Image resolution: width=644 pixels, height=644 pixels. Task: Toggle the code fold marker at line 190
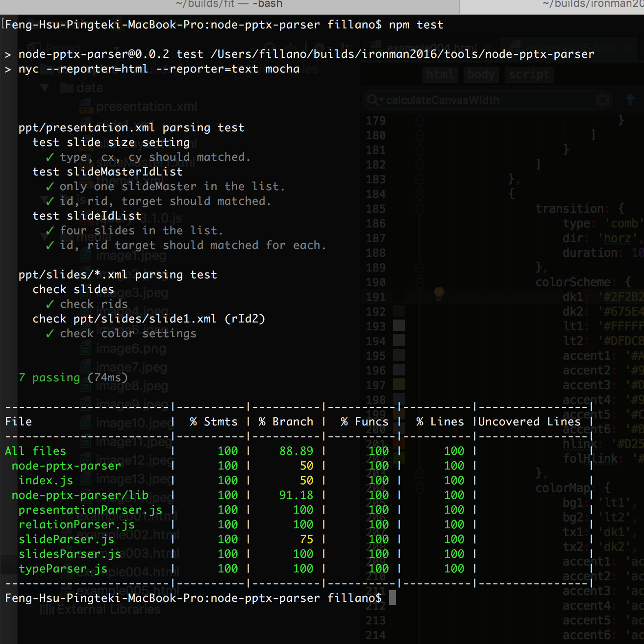(x=420, y=282)
